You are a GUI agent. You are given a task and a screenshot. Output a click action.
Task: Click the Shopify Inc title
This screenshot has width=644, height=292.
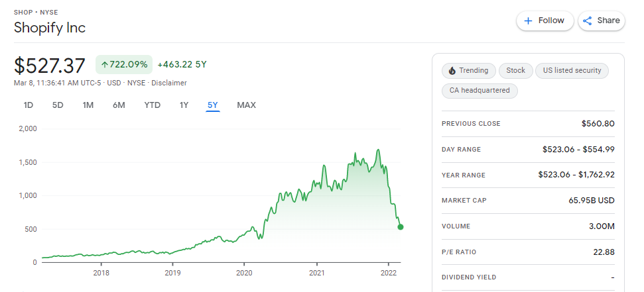coord(50,27)
